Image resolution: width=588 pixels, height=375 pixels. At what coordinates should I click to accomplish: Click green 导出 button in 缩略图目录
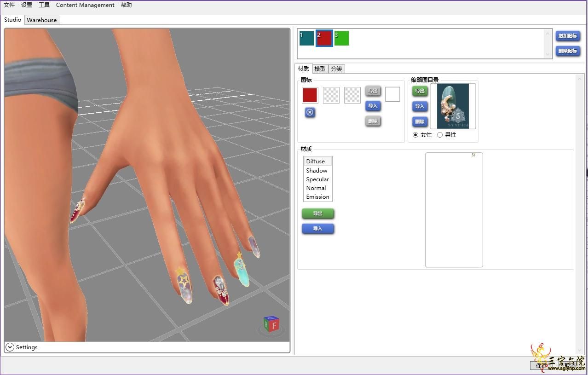click(x=420, y=91)
